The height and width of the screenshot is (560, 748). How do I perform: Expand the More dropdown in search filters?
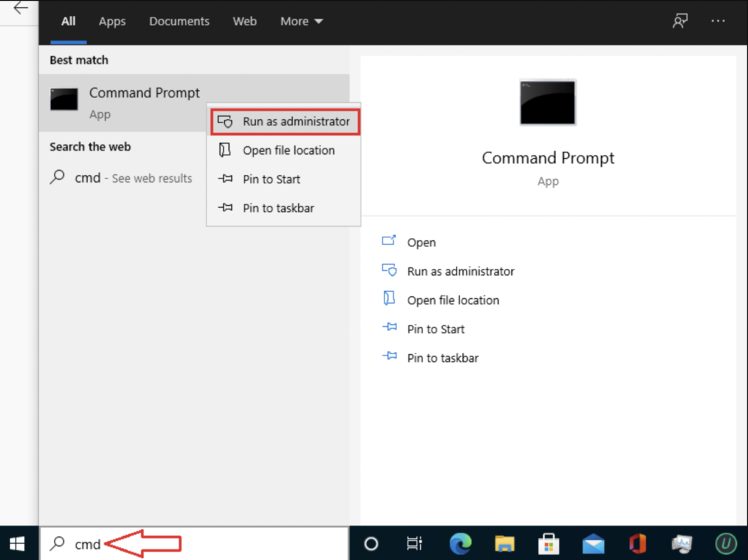click(x=300, y=21)
